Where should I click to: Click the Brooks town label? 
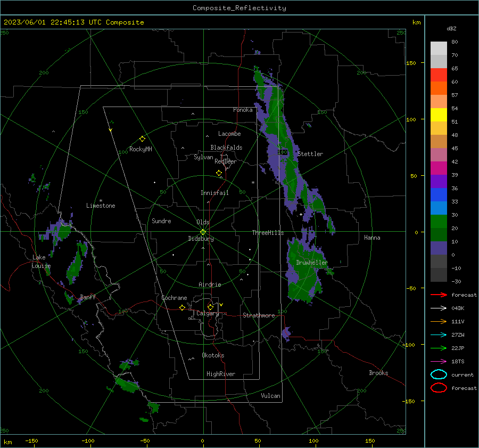(x=378, y=373)
